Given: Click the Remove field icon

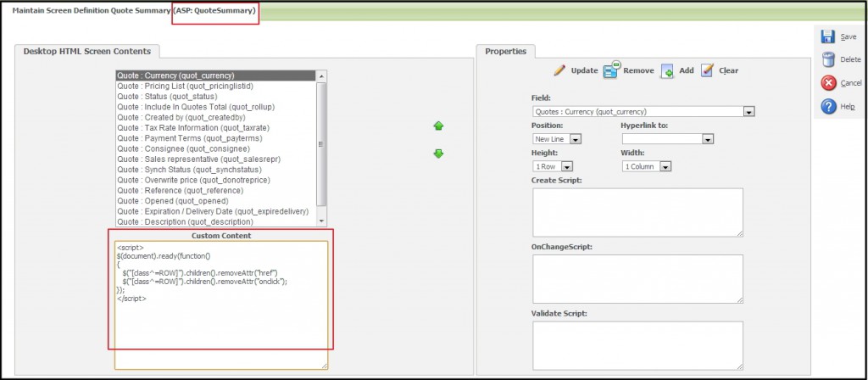Looking at the screenshot, I should [x=611, y=70].
